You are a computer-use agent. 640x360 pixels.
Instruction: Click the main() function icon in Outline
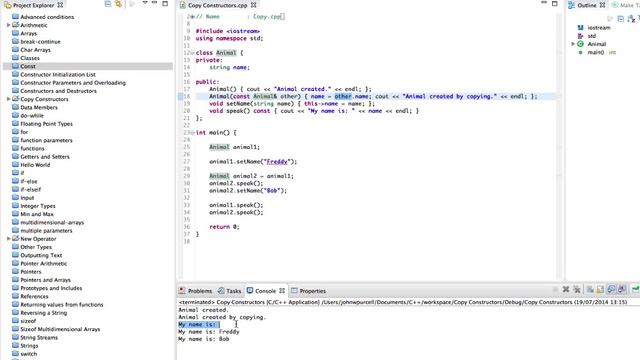click(580, 52)
